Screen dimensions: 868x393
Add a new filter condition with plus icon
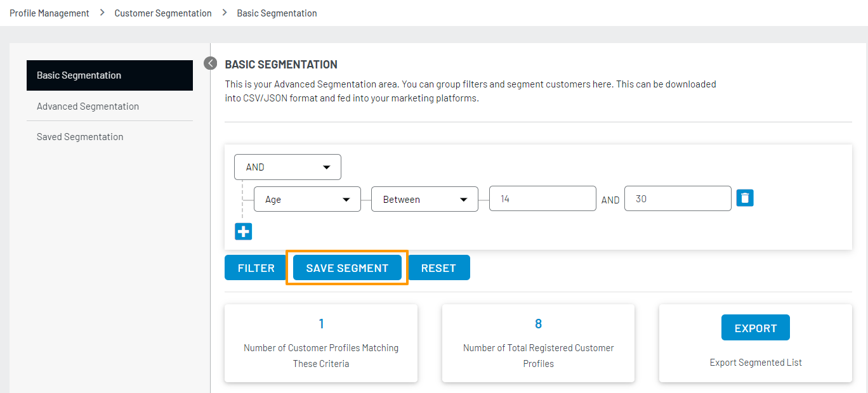coord(243,231)
